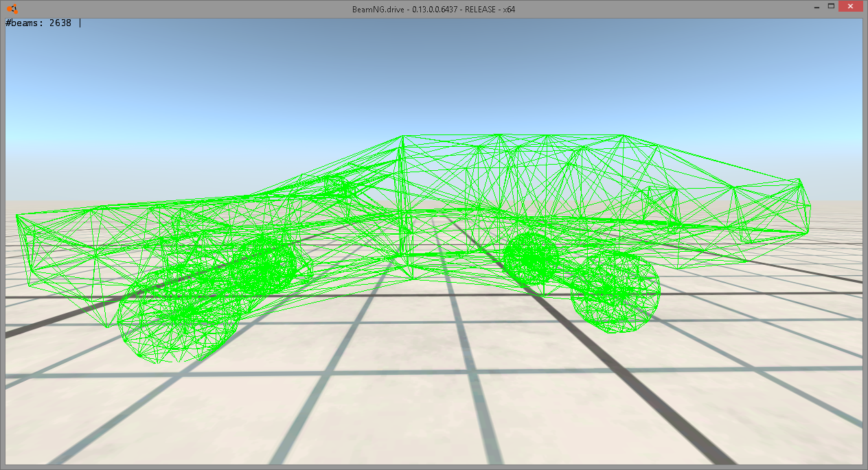This screenshot has width=868, height=470.
Task: Click the green wireframe front wheel
Action: tap(179, 313)
